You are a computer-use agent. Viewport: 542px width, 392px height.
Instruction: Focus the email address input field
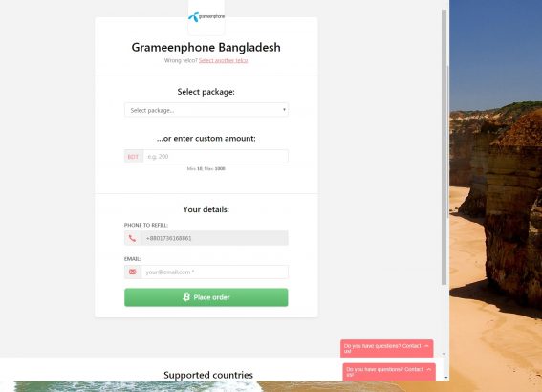[215, 272]
